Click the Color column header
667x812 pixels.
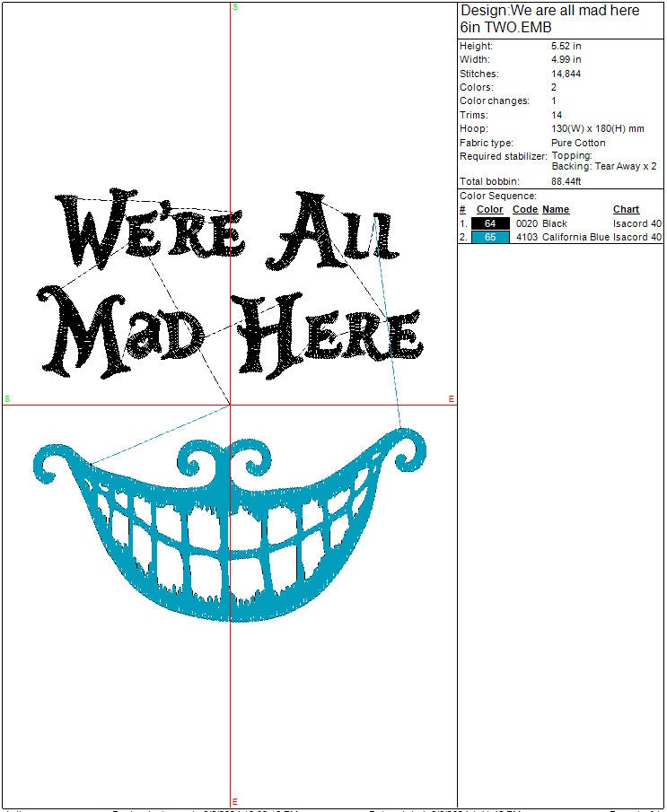click(489, 209)
